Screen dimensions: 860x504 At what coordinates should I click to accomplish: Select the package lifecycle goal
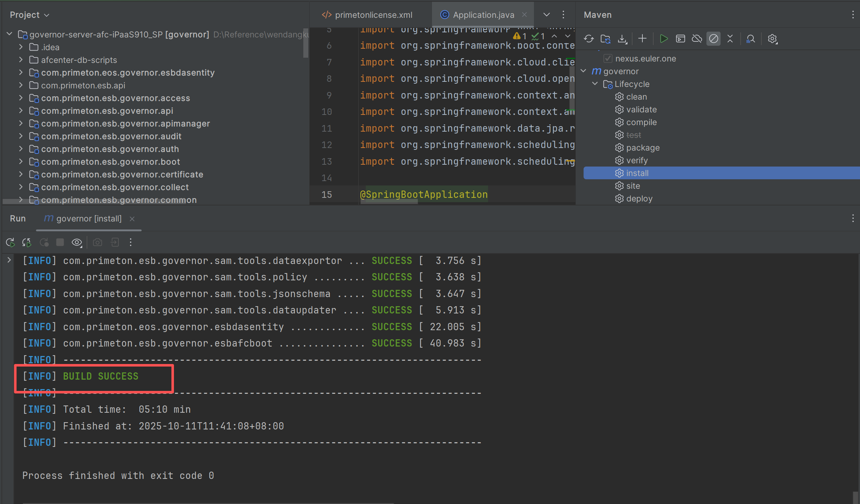click(642, 148)
